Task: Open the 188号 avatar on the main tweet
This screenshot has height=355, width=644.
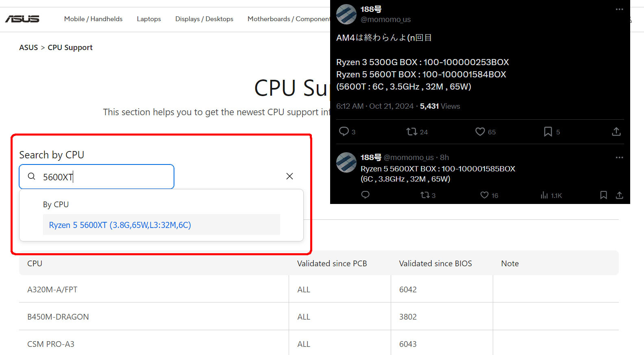Action: pos(346,14)
